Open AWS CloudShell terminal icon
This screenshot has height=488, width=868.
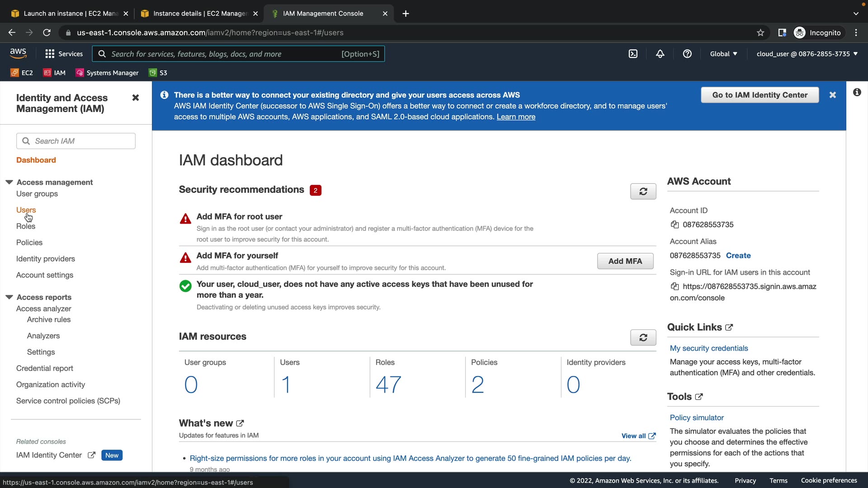(633, 54)
